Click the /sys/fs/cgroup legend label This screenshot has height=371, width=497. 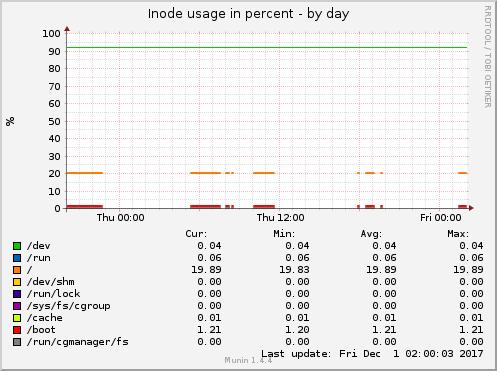69,306
